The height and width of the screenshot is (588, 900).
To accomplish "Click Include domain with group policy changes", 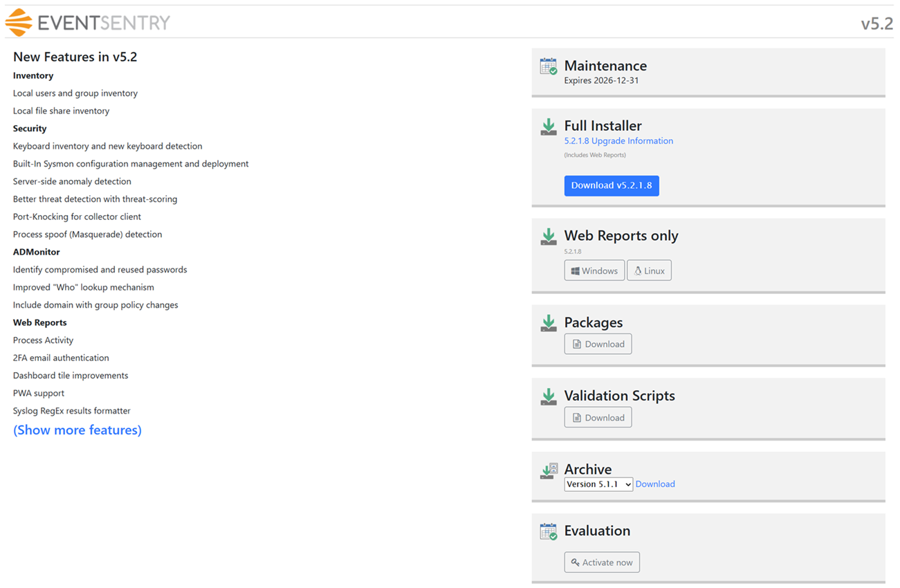I will click(95, 305).
